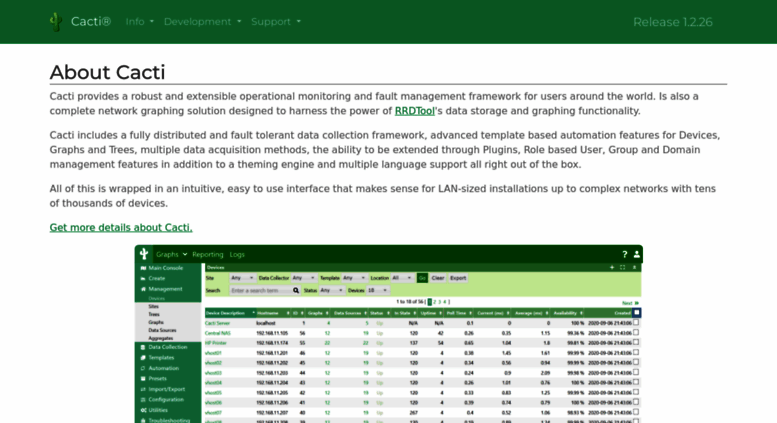Open Data Sources under Management

point(162,330)
